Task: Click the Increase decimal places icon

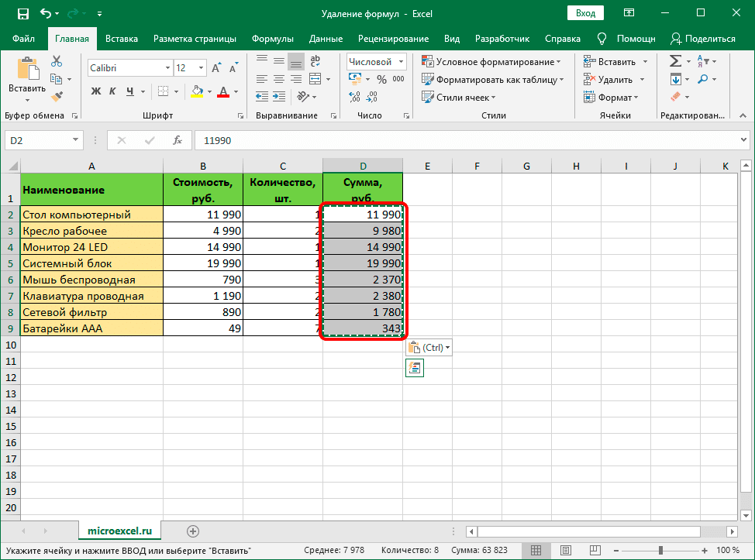Action: [x=355, y=97]
